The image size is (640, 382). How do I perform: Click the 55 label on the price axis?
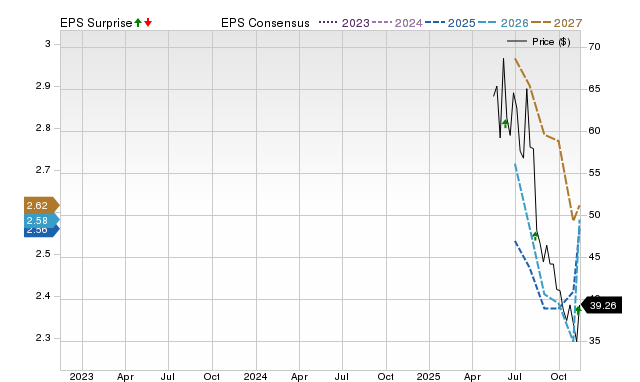click(x=594, y=173)
